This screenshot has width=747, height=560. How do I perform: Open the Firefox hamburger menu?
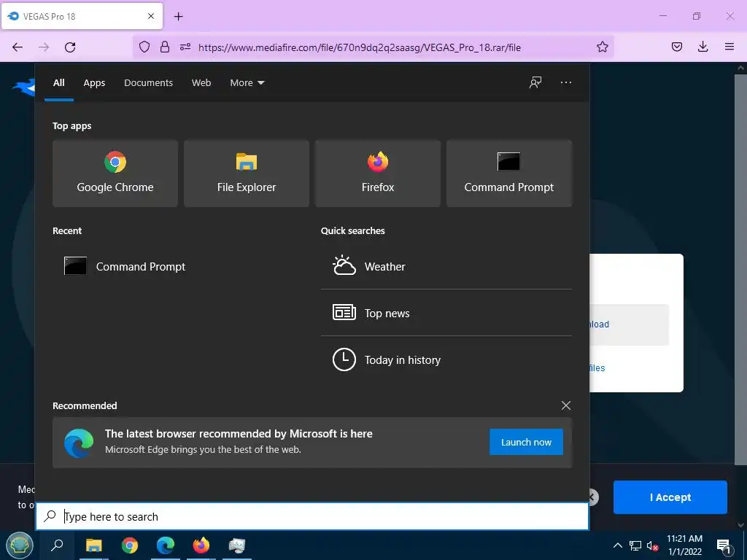tap(729, 47)
